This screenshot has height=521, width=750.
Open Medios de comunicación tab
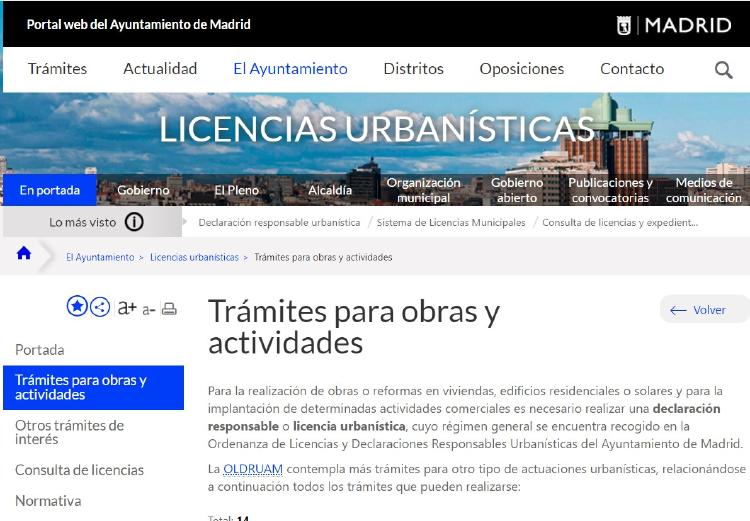704,190
